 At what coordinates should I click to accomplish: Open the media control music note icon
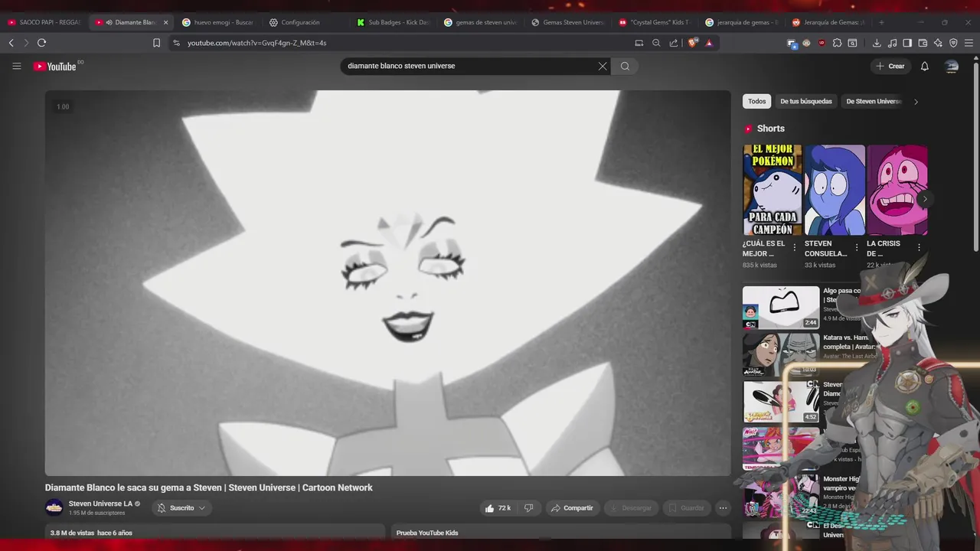point(892,43)
